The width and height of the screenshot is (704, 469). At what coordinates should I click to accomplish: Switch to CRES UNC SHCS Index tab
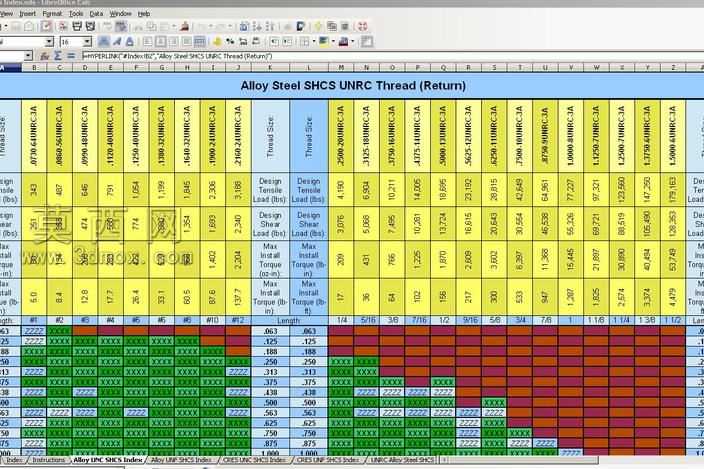coord(255,460)
